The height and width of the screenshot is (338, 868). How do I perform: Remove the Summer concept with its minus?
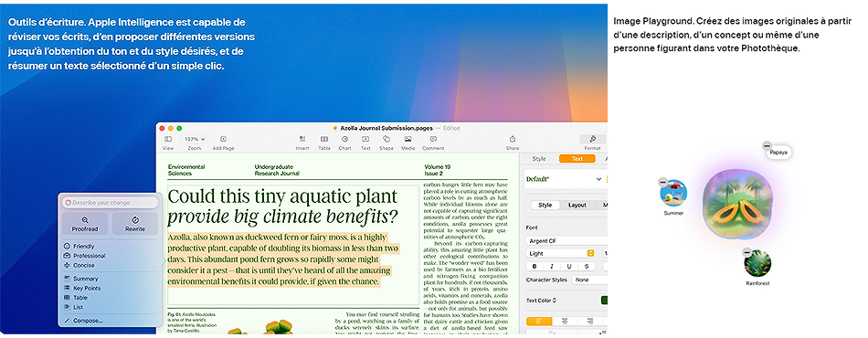[662, 182]
